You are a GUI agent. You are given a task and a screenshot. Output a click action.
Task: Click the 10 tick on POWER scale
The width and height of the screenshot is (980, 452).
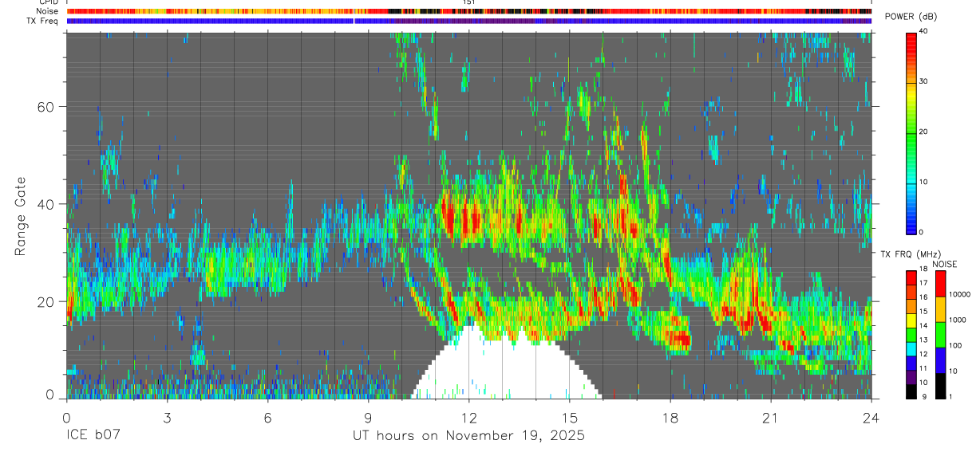923,182
